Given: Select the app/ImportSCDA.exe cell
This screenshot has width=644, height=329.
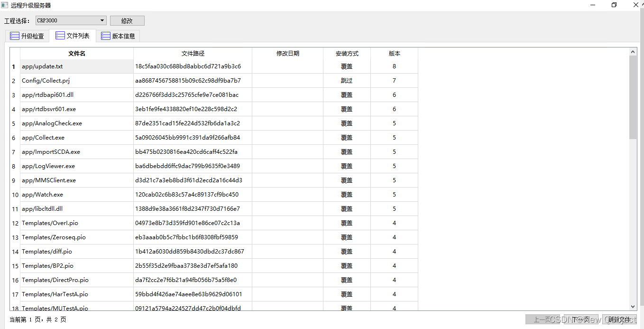Looking at the screenshot, I should click(77, 152).
